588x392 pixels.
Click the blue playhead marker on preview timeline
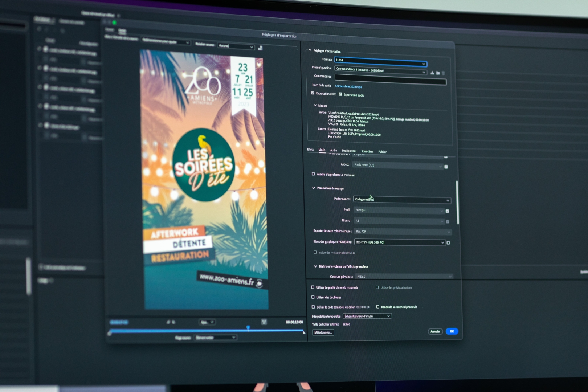pos(248,328)
